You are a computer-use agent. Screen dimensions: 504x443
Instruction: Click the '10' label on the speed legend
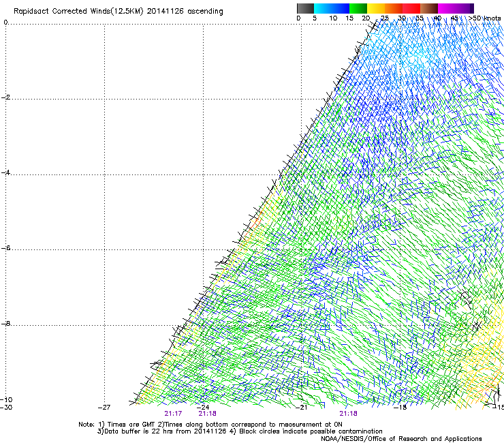pyautogui.click(x=333, y=18)
